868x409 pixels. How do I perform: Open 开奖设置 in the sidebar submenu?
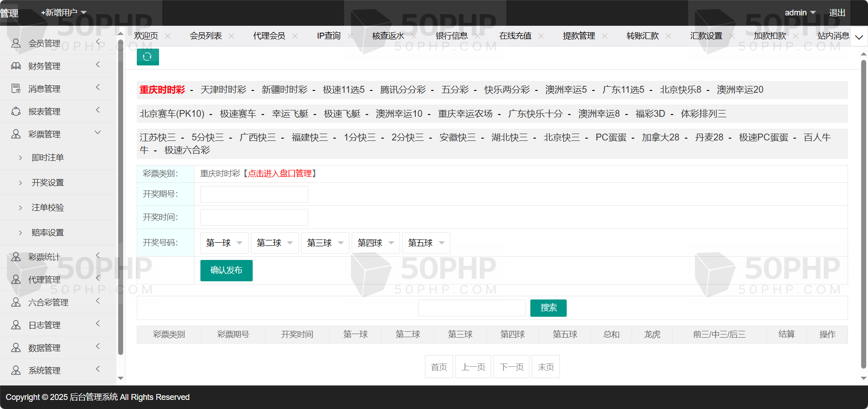point(48,183)
